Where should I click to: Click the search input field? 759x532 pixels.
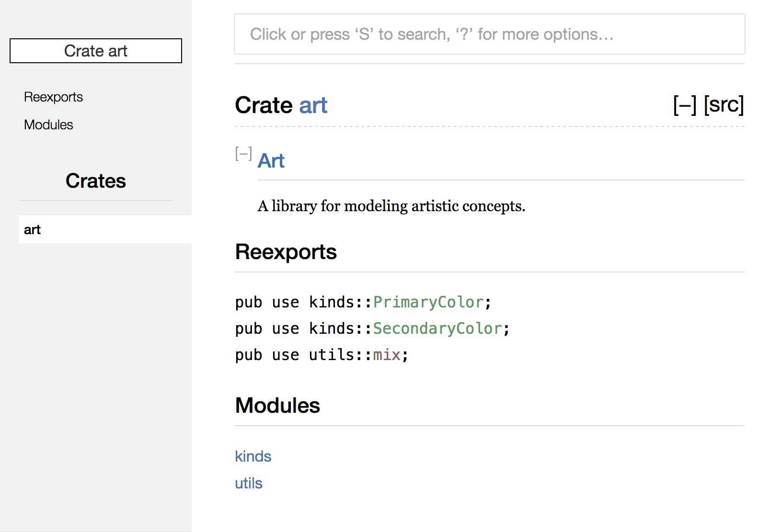[x=489, y=34]
